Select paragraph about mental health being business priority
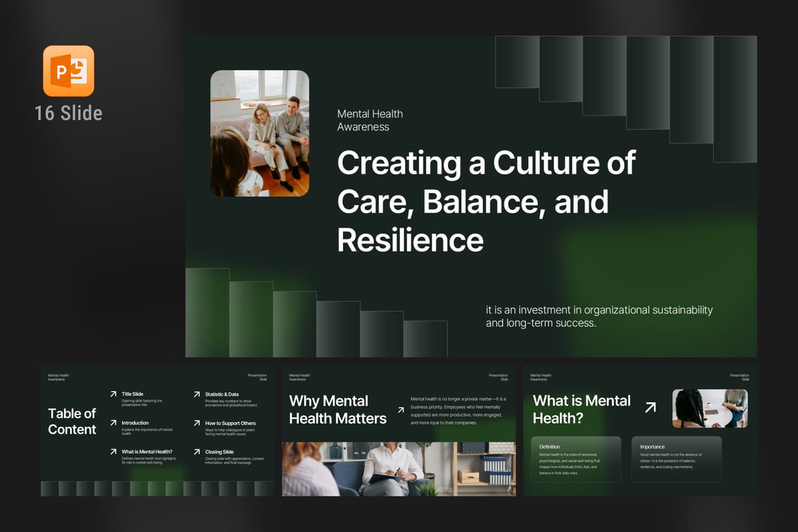 (x=458, y=411)
